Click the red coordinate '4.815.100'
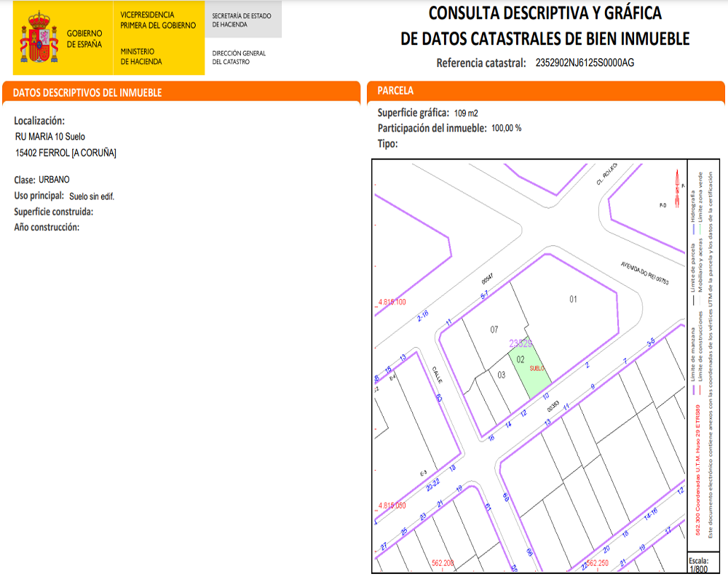 (x=392, y=302)
